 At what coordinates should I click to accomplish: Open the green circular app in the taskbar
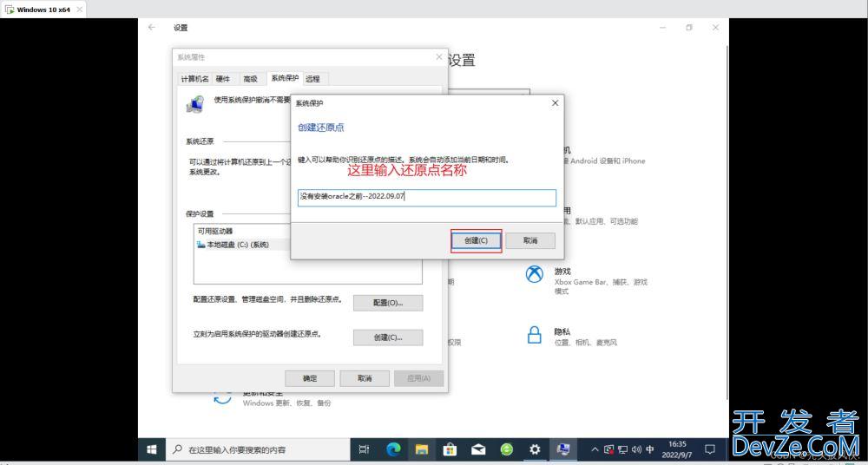[507, 449]
